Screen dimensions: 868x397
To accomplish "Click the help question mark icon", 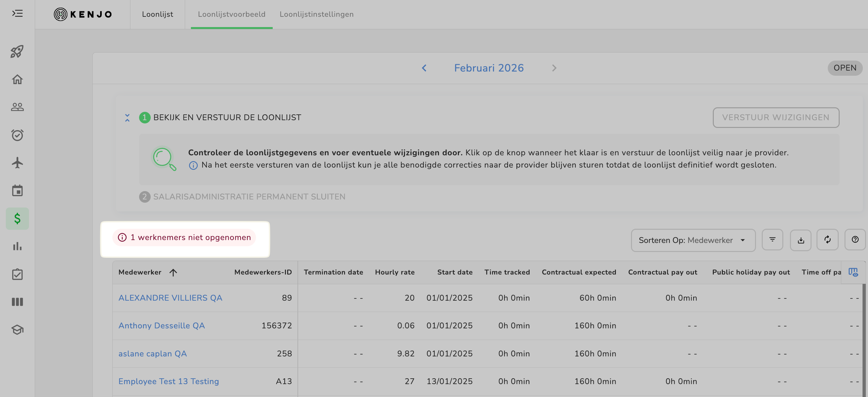I will pyautogui.click(x=855, y=240).
